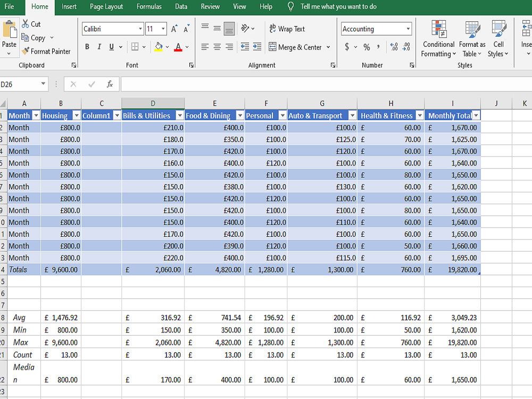Switch to the Page Layout tab
Image resolution: width=532 pixels, height=399 pixels.
[x=106, y=6]
